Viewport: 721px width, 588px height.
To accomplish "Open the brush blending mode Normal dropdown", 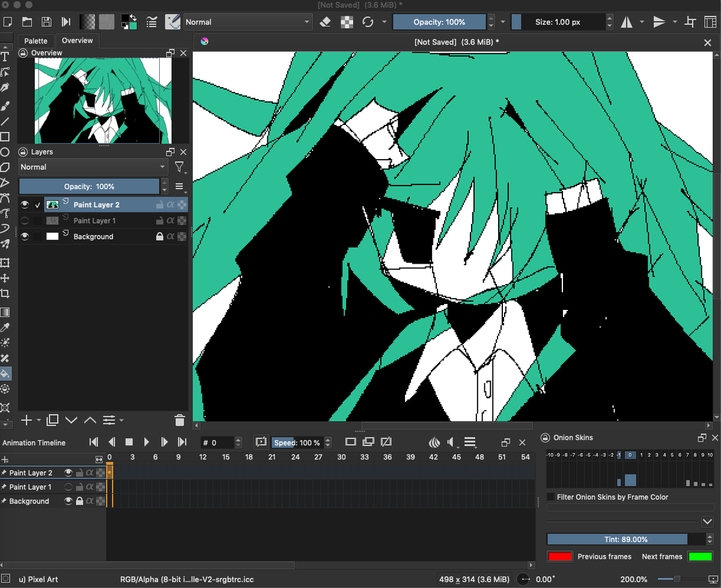I will pos(248,22).
